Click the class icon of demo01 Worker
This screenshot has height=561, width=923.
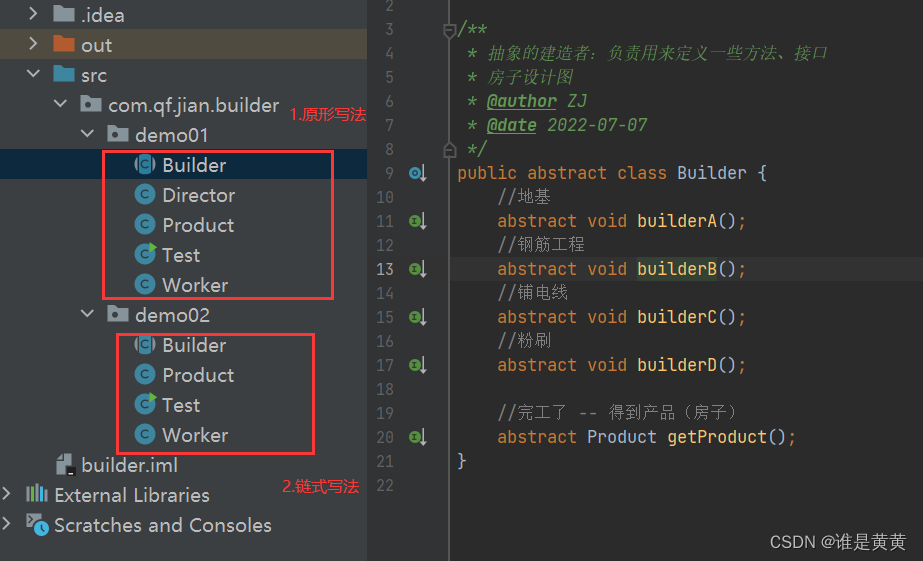point(145,284)
